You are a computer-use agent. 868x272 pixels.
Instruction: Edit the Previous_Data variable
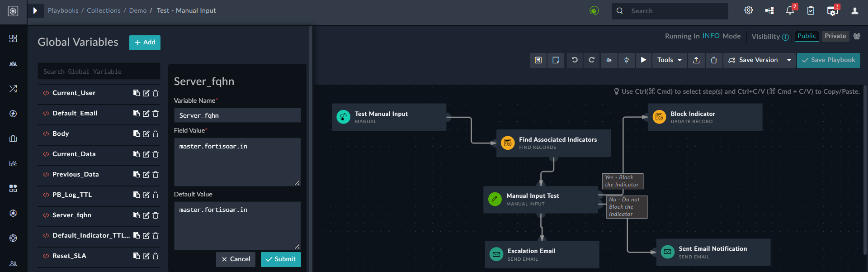[x=146, y=175]
